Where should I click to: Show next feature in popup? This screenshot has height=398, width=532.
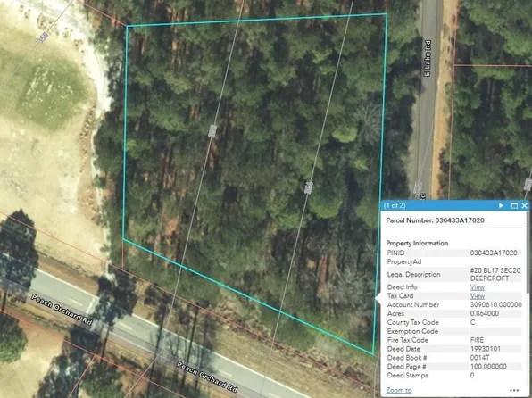[501, 205]
